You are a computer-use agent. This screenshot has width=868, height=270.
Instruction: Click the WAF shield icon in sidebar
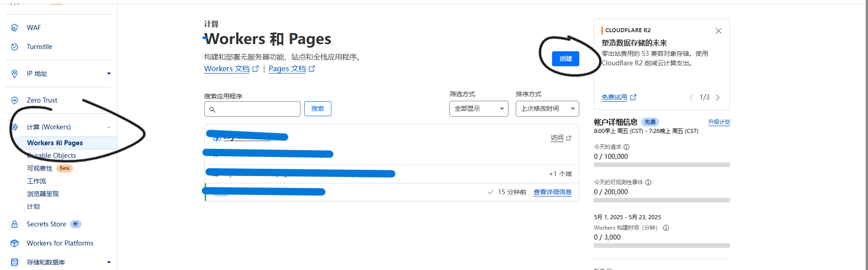click(15, 28)
